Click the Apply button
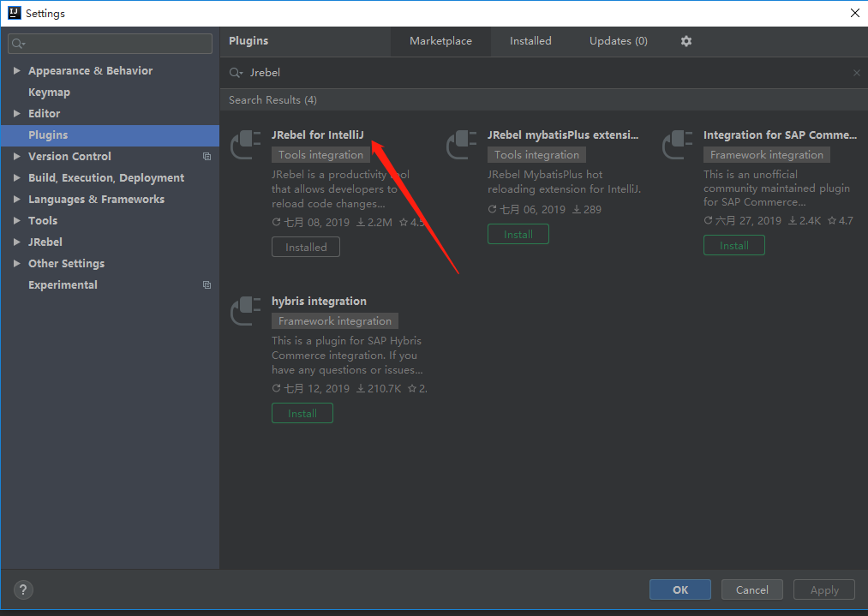Screen dimensions: 868x616 click(824, 590)
